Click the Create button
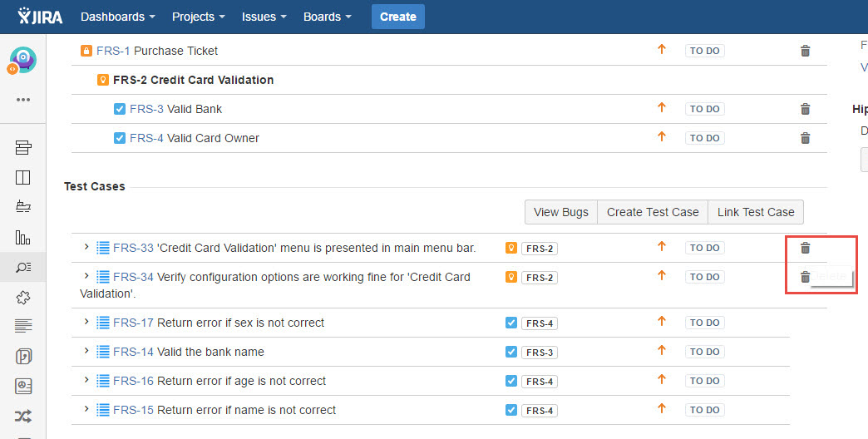This screenshot has width=868, height=439. [398, 17]
